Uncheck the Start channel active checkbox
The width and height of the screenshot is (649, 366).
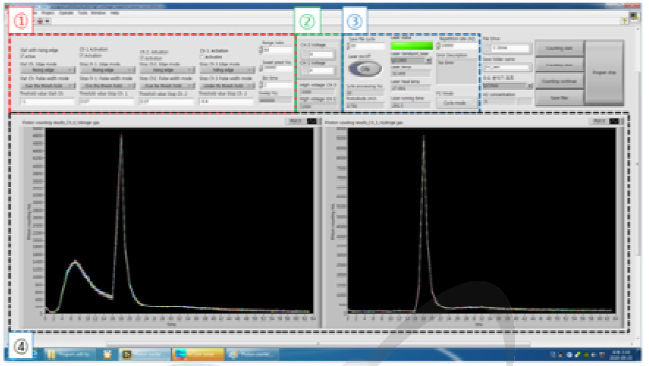coord(22,56)
